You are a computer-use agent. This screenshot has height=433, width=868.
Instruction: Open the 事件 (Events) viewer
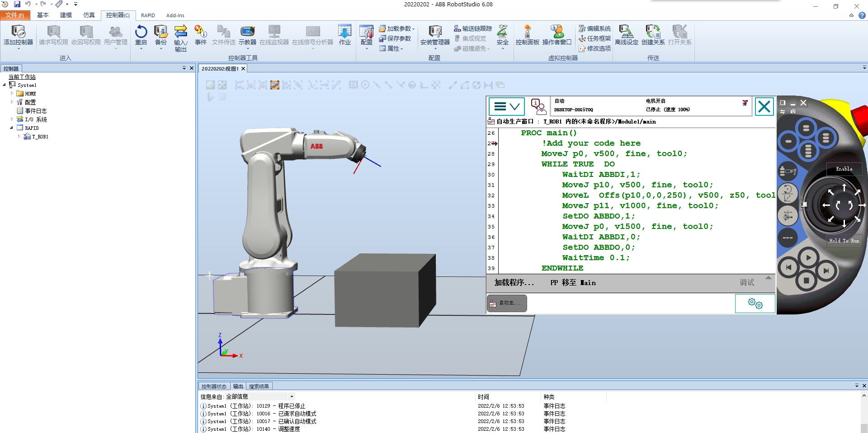[x=201, y=35]
